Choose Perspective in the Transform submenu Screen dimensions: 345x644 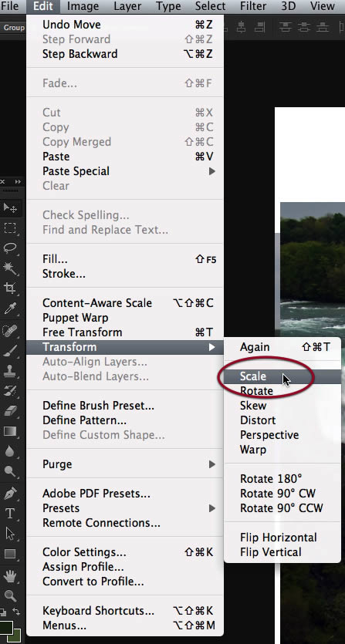[x=282, y=435]
